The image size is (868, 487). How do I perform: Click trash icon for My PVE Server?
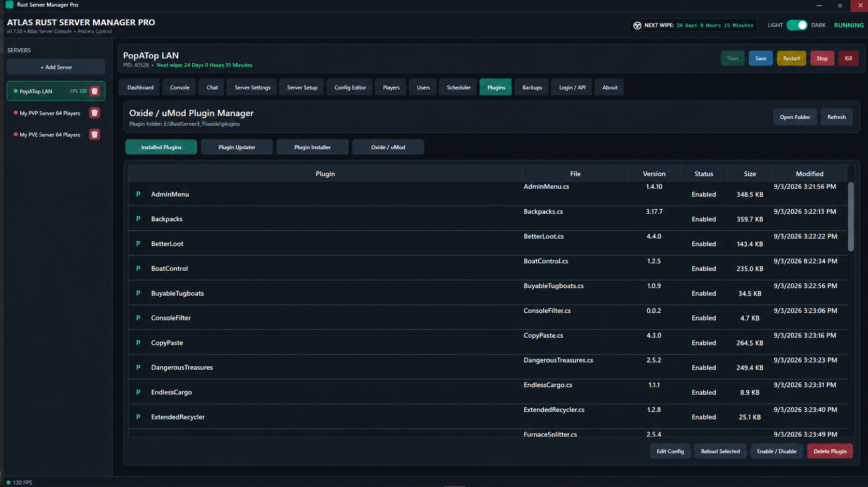click(94, 135)
